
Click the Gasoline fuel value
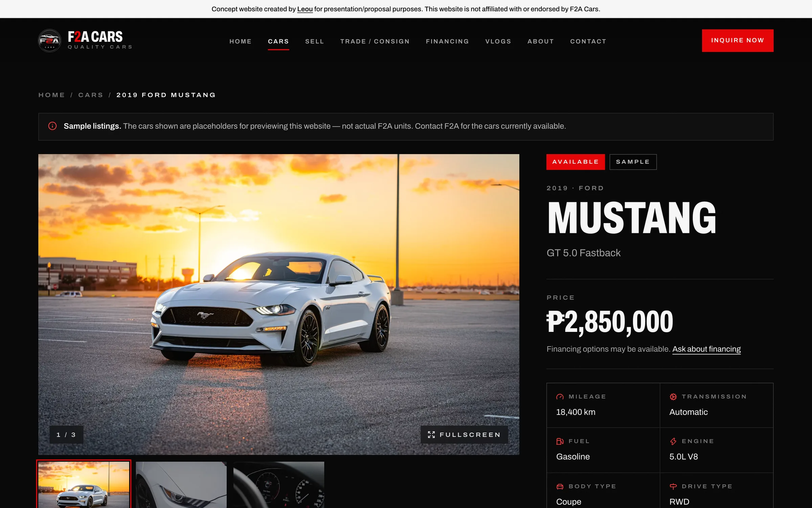point(573,457)
